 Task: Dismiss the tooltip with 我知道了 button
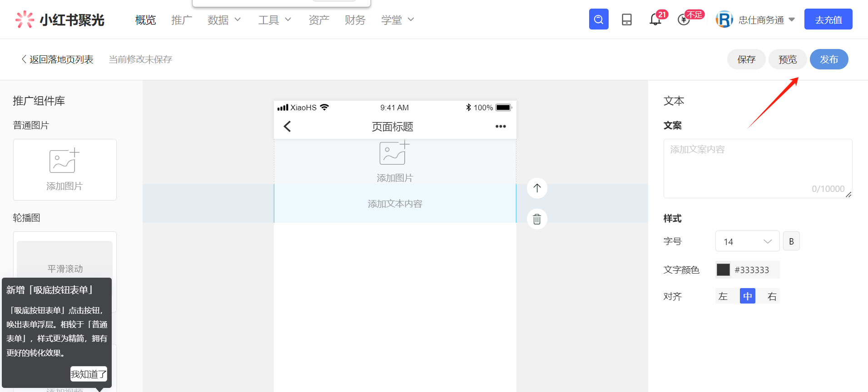click(89, 374)
